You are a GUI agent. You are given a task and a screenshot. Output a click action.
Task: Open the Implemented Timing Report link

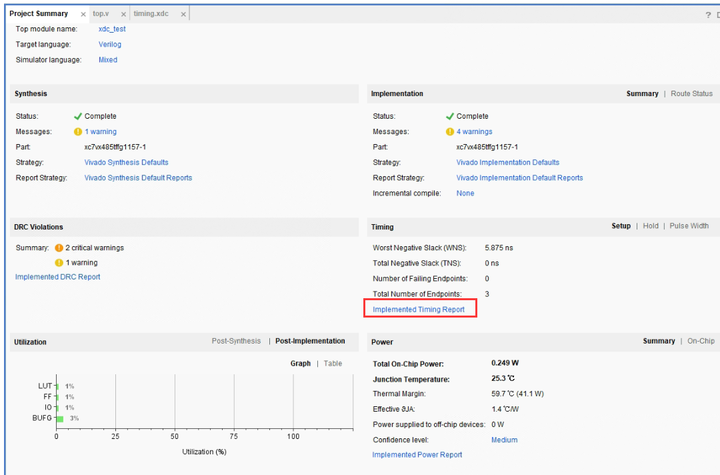418,310
